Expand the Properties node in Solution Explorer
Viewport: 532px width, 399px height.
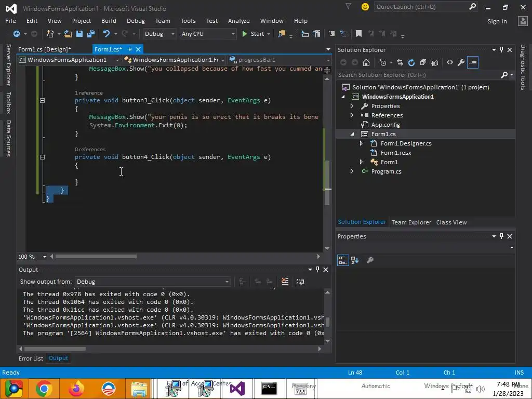352,106
